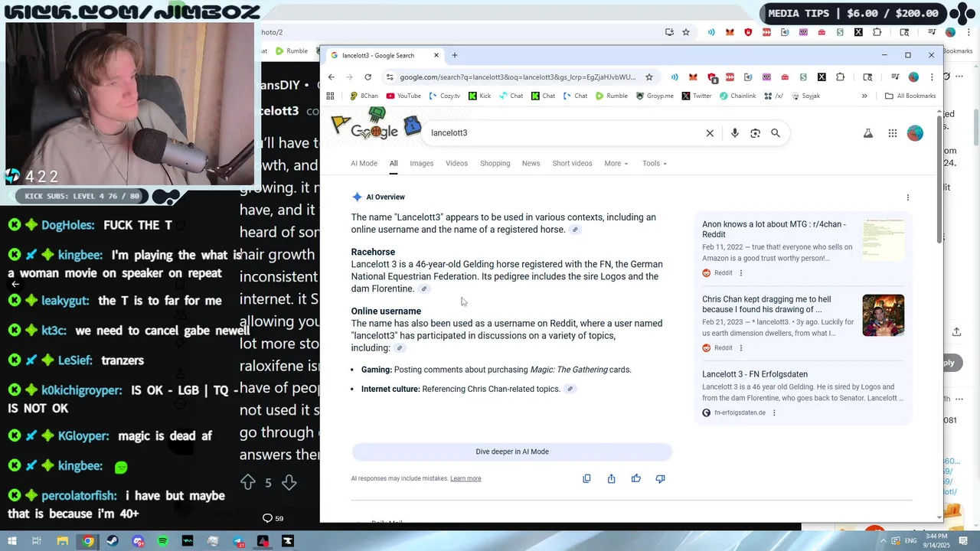Open options menu for fn-erfolgsdaten.de result

tap(774, 413)
